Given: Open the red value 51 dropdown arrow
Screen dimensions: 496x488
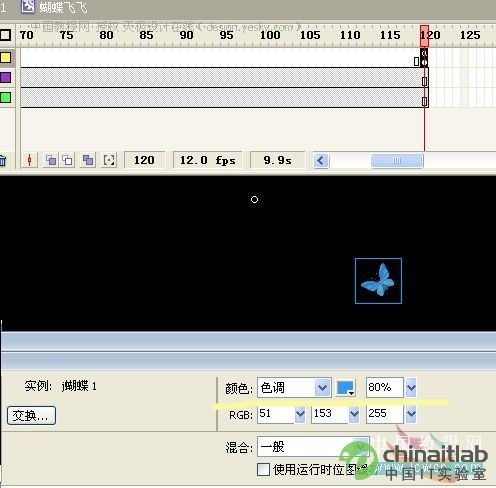Looking at the screenshot, I should click(x=300, y=414).
